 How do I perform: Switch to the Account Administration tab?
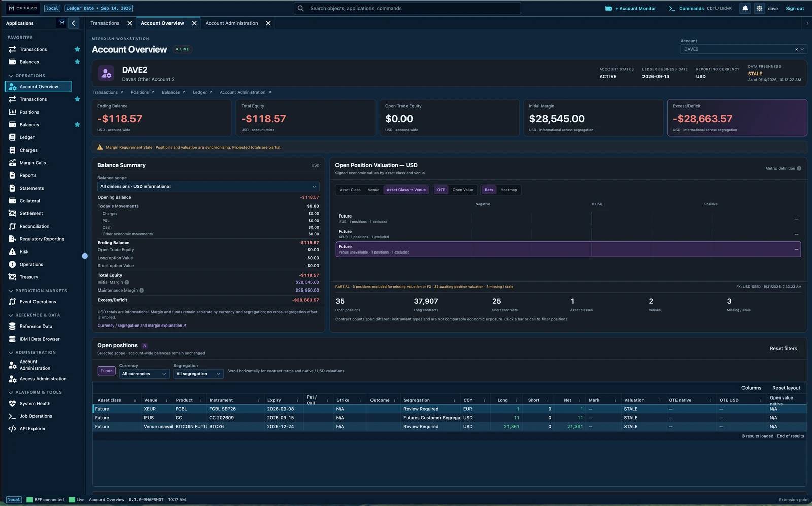tap(231, 23)
